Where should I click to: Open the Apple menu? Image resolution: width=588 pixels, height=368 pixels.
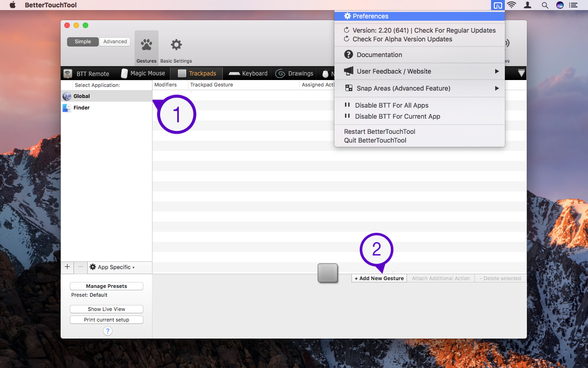coord(12,5)
